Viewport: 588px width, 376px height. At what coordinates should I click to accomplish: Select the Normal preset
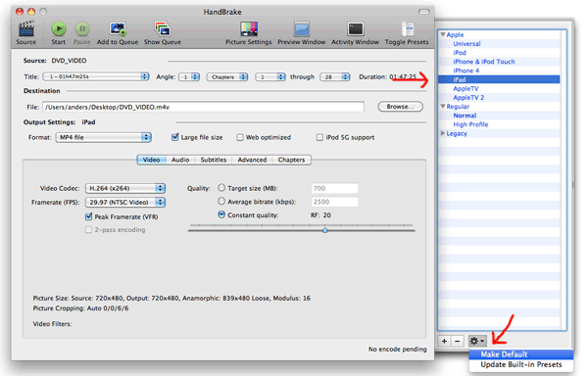pos(465,116)
